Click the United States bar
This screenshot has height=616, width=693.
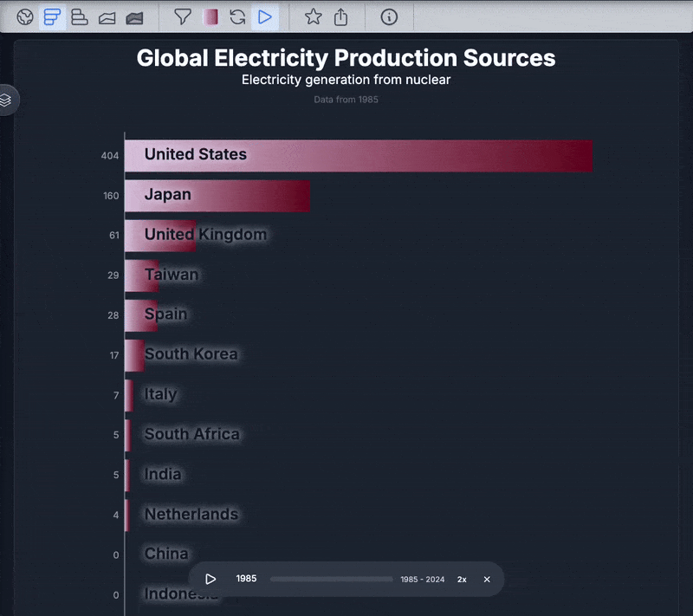pos(359,156)
